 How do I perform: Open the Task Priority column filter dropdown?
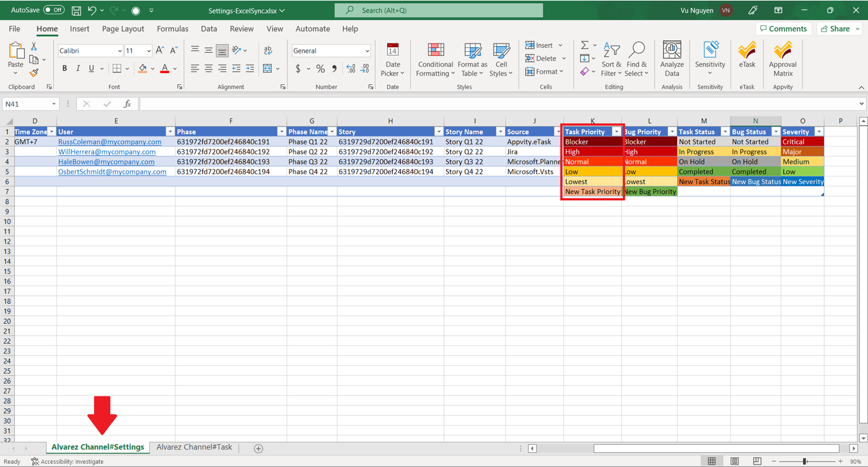[616, 132]
